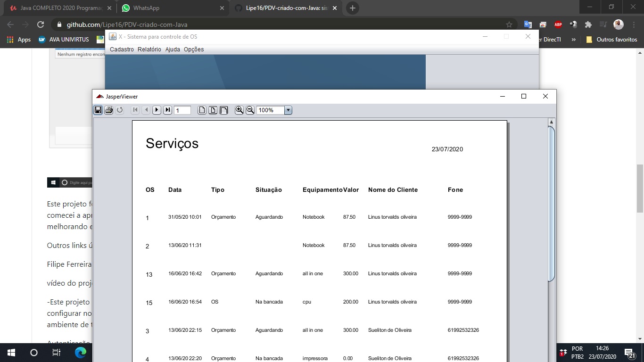
Task: Click the page number input field
Action: click(x=183, y=110)
